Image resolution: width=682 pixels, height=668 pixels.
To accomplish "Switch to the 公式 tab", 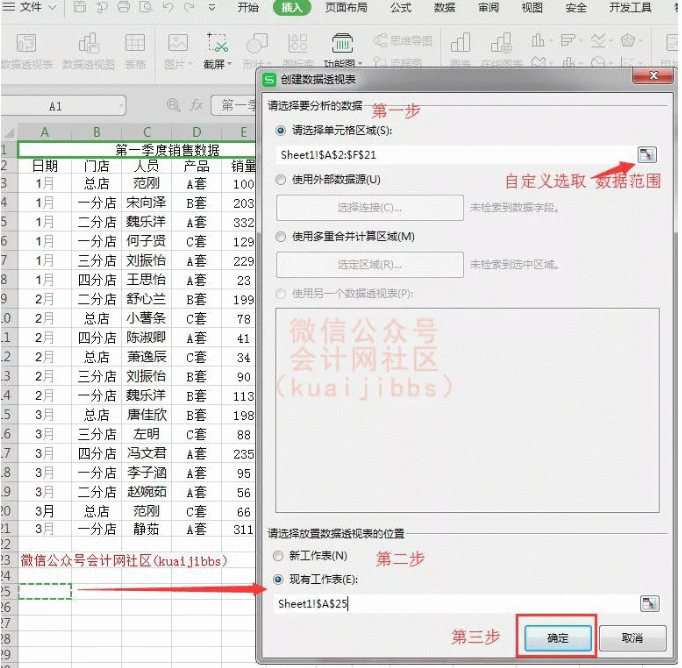I will 401,7.
